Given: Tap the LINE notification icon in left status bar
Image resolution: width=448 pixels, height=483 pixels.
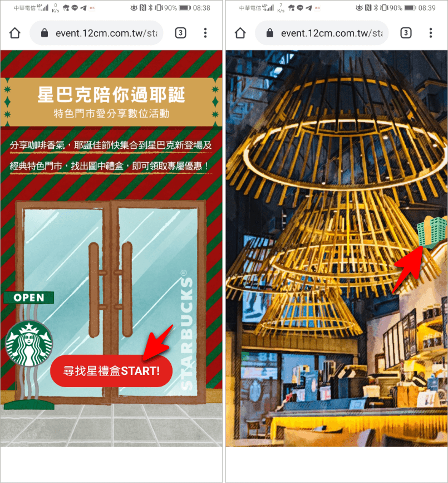Looking at the screenshot, I should coord(75,8).
